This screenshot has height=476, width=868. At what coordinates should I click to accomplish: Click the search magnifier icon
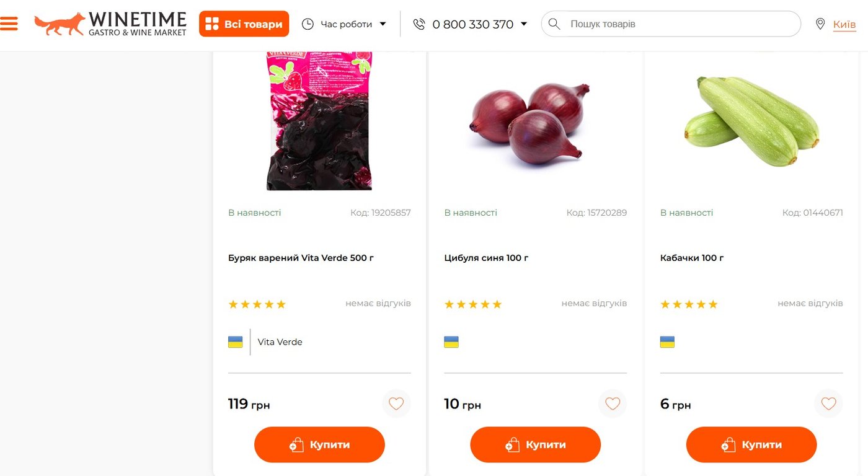[x=554, y=24]
